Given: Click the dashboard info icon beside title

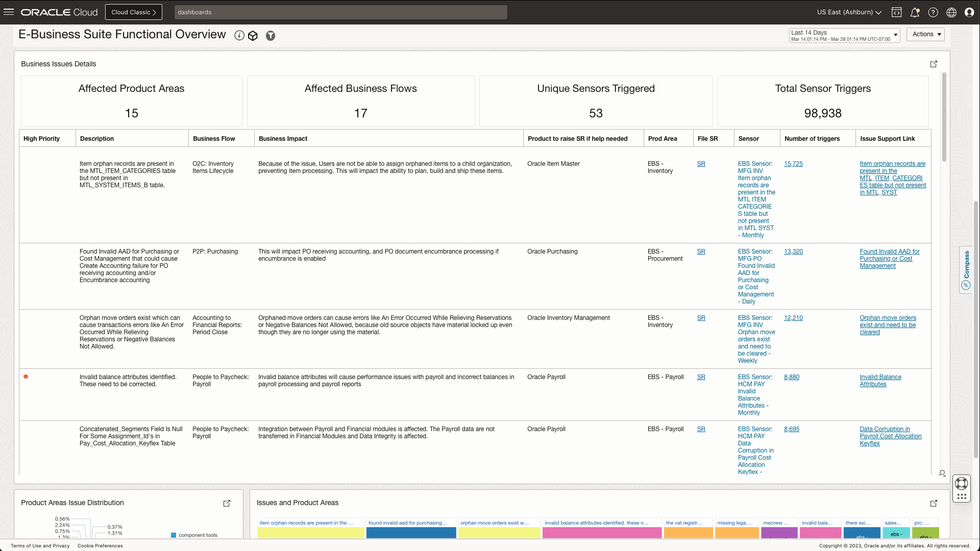Looking at the screenshot, I should 239,36.
